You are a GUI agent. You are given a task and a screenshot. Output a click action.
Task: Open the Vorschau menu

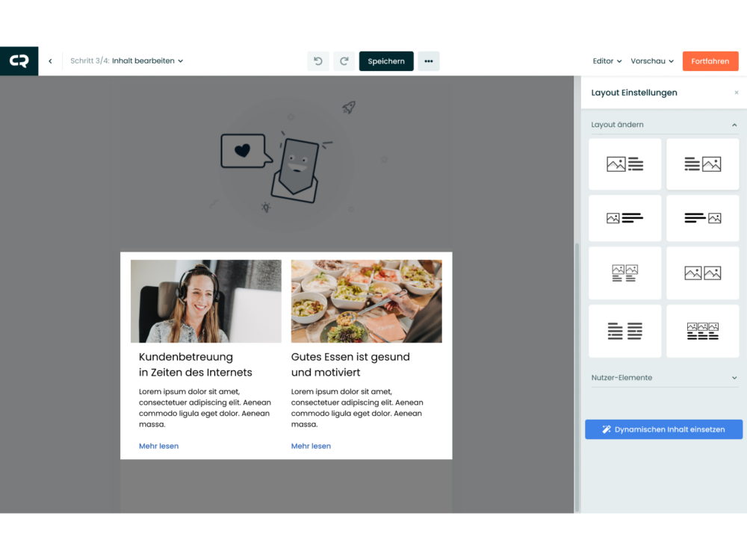651,61
